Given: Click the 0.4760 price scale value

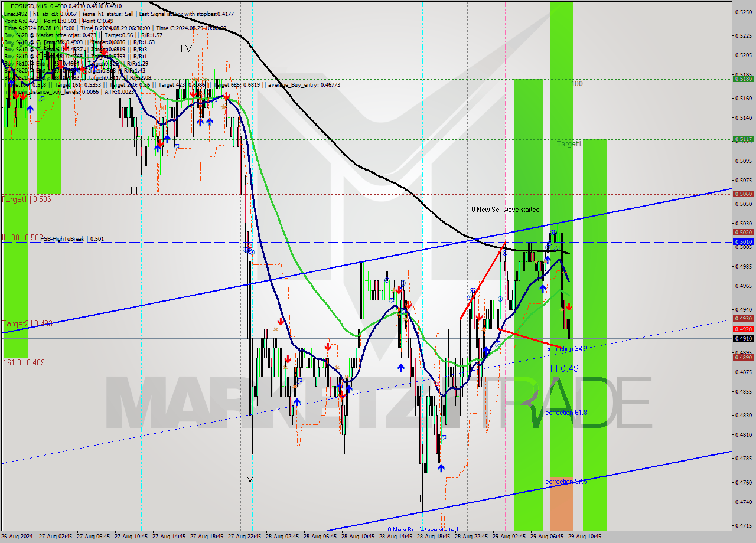Looking at the screenshot, I should 743,482.
